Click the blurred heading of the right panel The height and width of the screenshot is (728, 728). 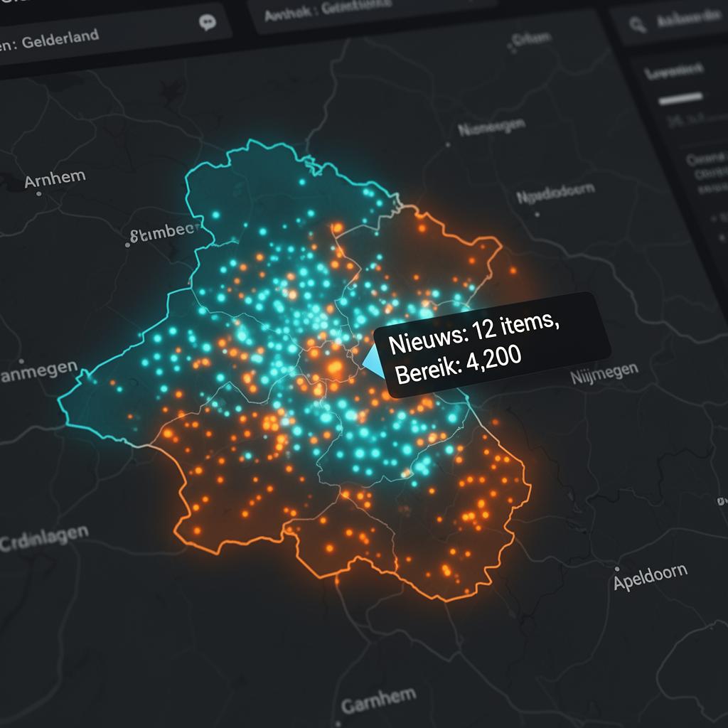(673, 71)
